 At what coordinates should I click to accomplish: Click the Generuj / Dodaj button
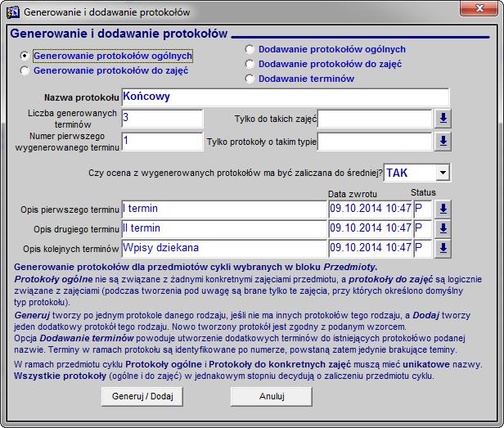pos(142,396)
